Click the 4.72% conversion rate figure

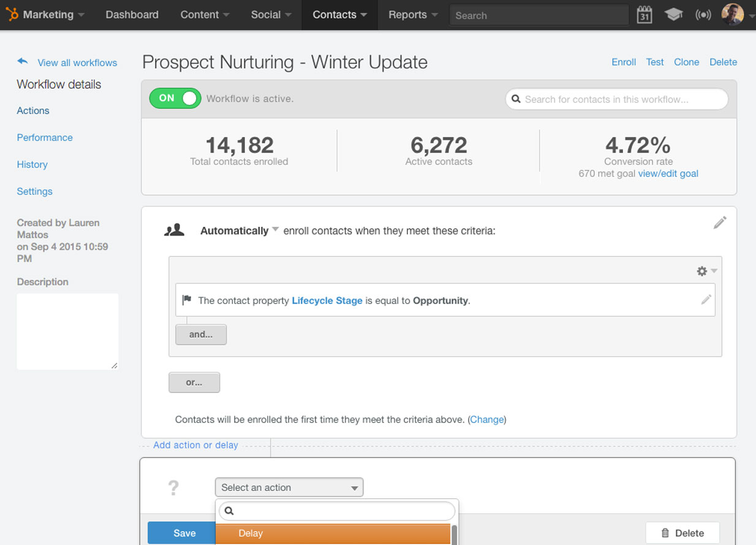[x=638, y=145]
